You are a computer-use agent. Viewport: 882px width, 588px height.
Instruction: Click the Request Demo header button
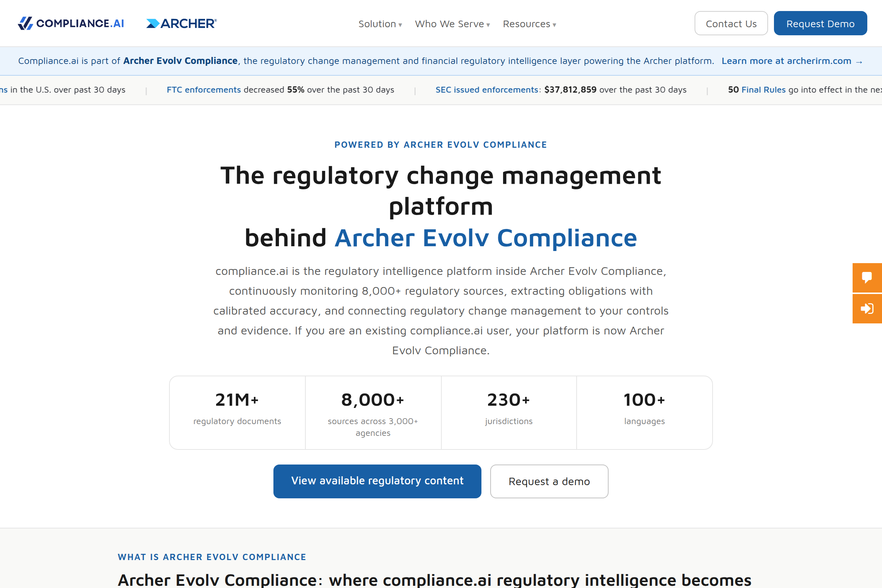pos(820,23)
